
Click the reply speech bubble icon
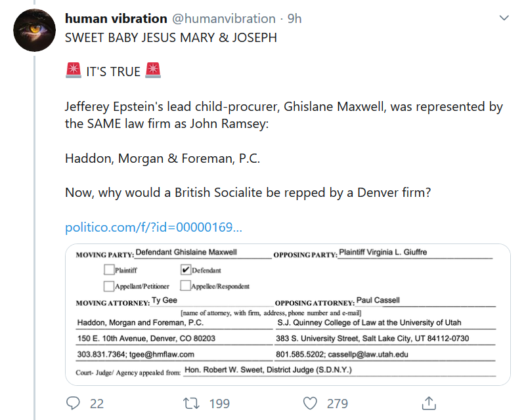(x=74, y=403)
